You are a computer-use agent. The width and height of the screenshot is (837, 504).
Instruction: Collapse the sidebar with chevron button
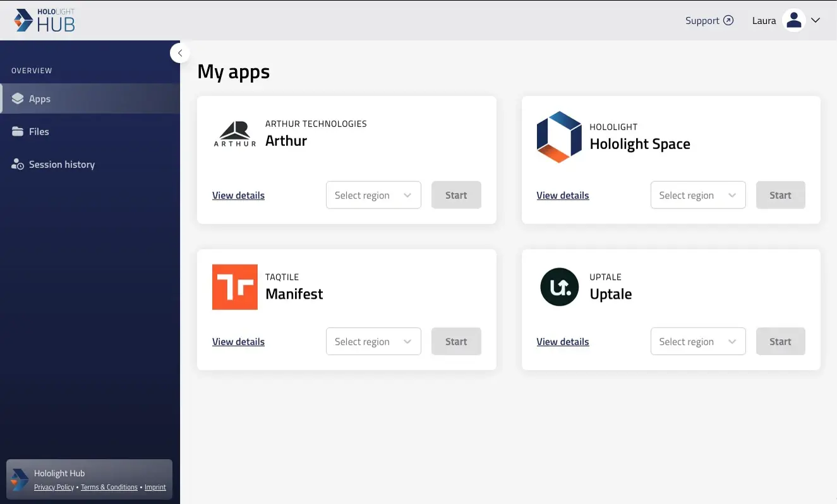tap(180, 53)
